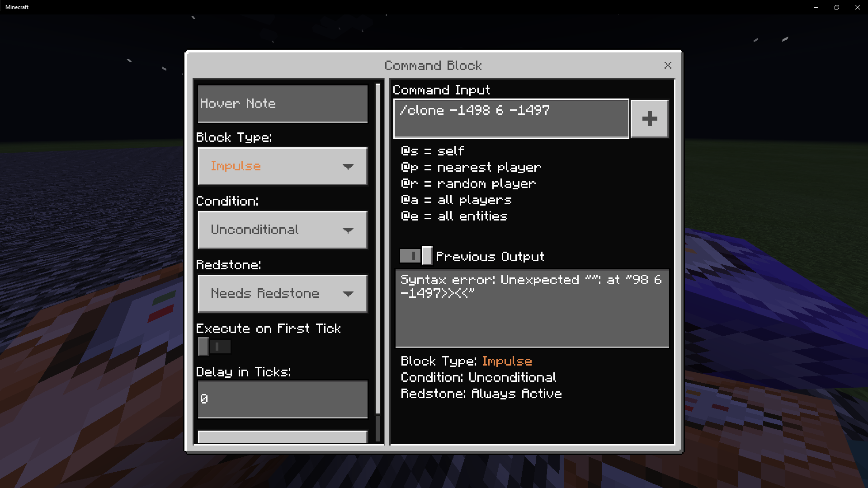
Task: Click the partially visible bottom field in left panel
Action: pos(283,437)
